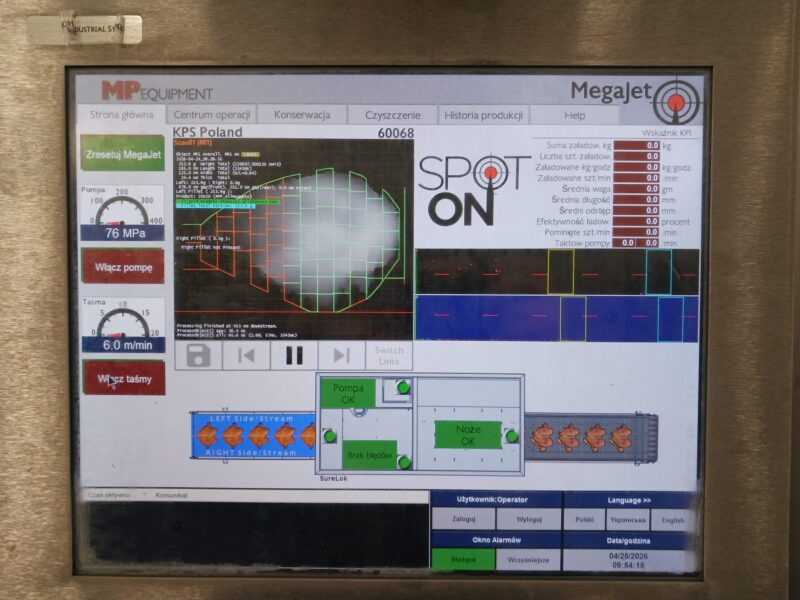This screenshot has width=800, height=600.
Task: Click the Średni odstęp value field
Action: (636, 210)
